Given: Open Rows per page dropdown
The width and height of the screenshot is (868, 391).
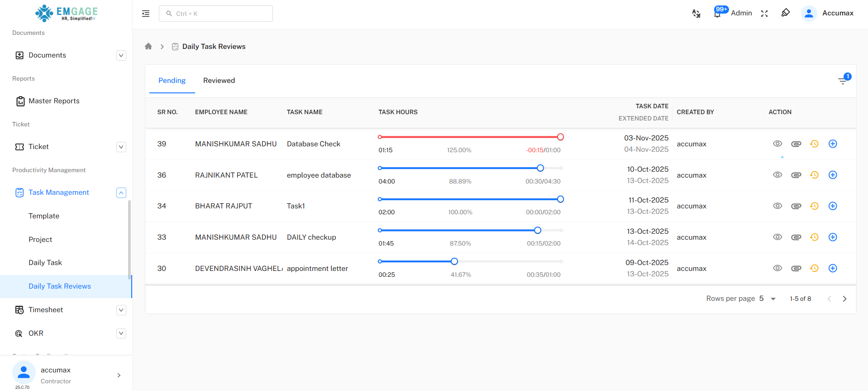Looking at the screenshot, I should 768,299.
